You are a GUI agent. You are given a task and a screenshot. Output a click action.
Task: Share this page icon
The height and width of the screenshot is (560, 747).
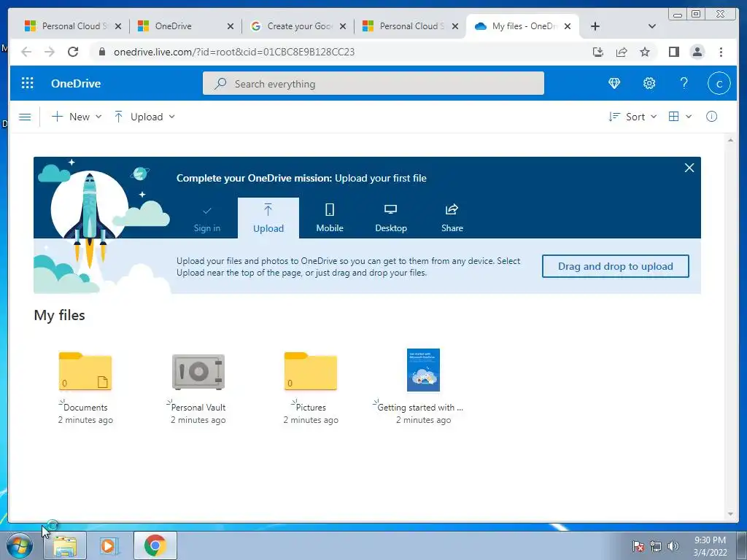tap(622, 52)
